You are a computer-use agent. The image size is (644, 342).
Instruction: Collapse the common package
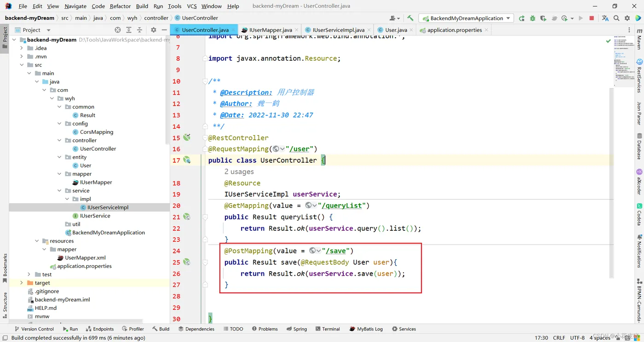59,107
